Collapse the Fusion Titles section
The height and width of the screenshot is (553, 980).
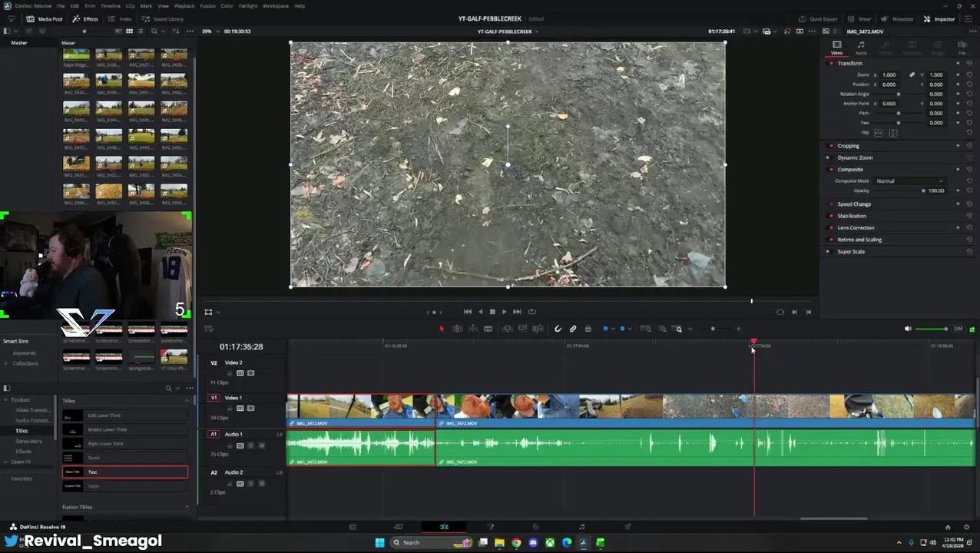pos(187,507)
